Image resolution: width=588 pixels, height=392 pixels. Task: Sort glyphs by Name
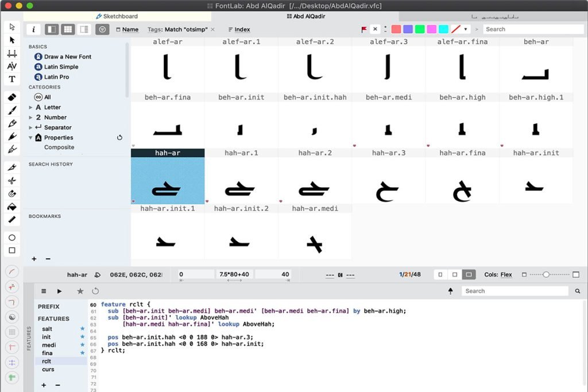point(127,29)
